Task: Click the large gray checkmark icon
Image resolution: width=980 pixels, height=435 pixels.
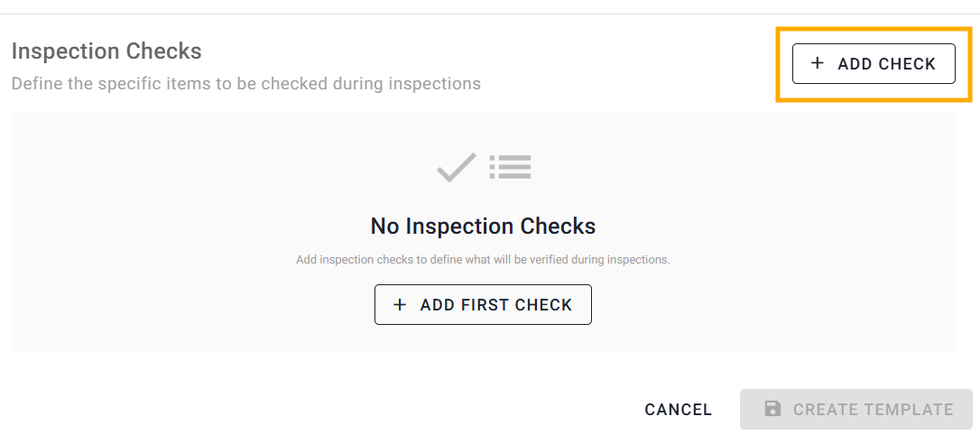Action: coord(456,167)
